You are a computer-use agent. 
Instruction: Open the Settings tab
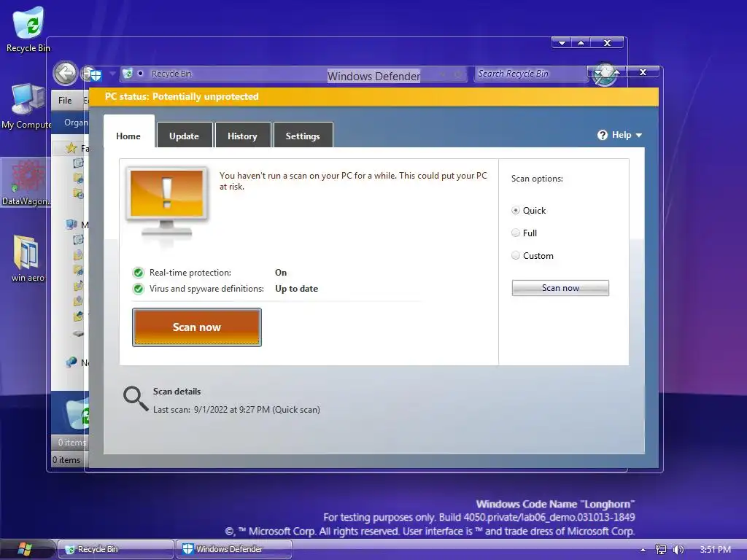[303, 136]
